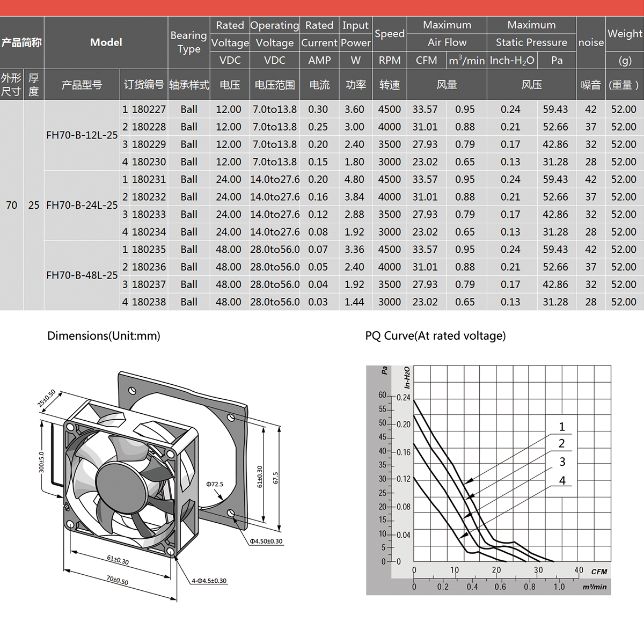Click the Weight column header
This screenshot has height=644, width=644.
[625, 34]
